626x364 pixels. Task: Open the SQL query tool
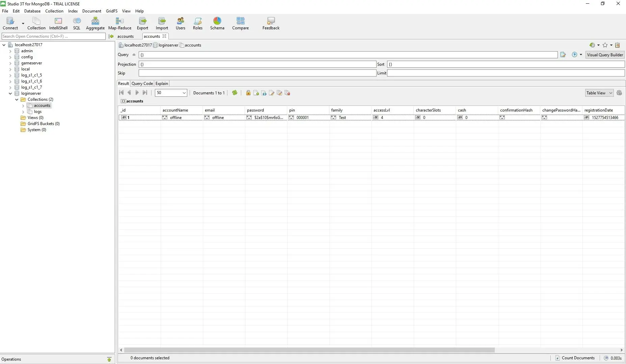tap(77, 24)
